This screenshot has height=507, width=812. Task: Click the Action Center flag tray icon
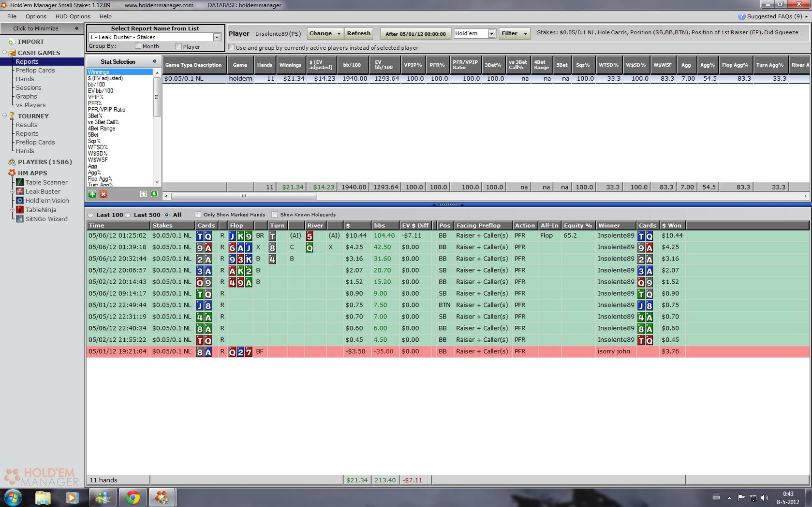(x=741, y=497)
